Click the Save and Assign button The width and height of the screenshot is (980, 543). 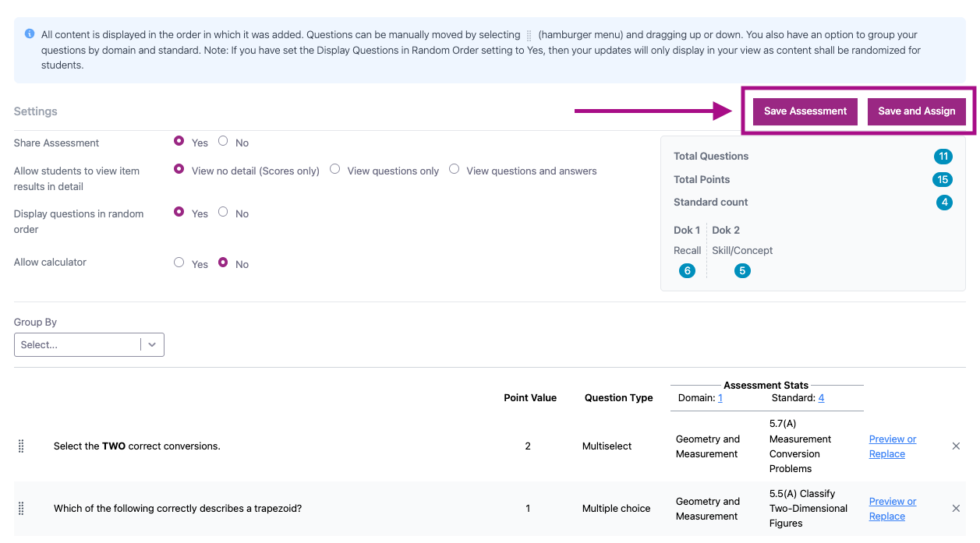(916, 111)
